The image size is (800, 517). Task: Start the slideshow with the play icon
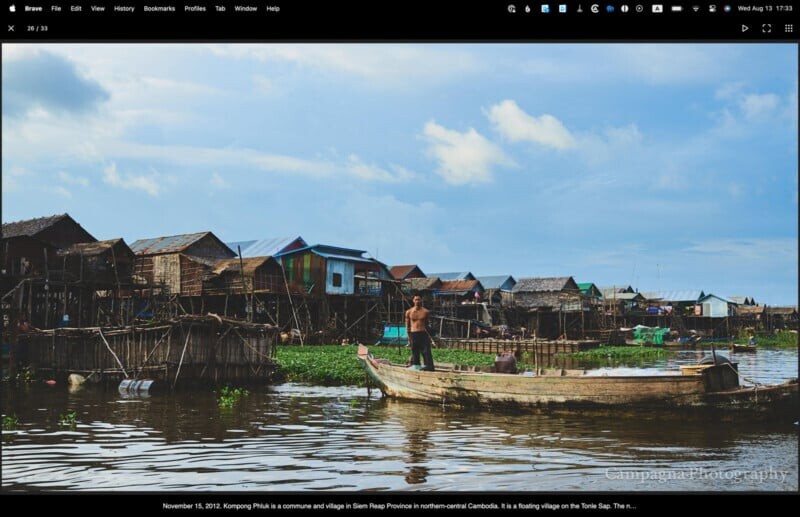pyautogui.click(x=745, y=28)
